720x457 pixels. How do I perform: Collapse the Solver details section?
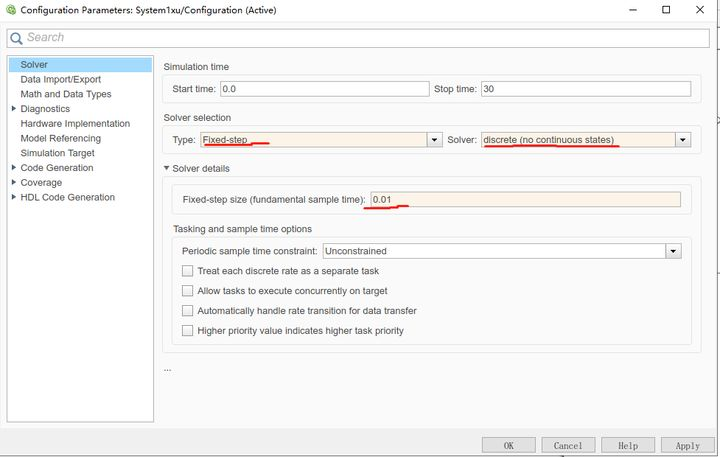[166, 169]
